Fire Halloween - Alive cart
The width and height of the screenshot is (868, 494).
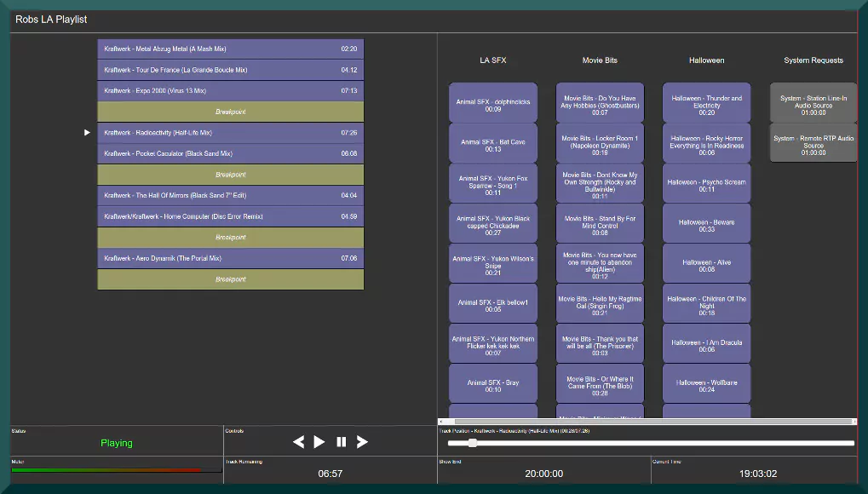706,263
